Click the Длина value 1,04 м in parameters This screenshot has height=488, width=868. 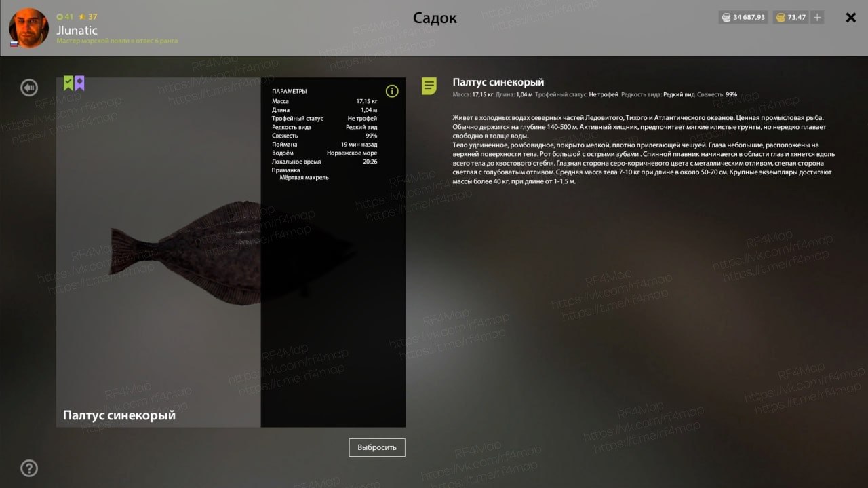coord(369,110)
